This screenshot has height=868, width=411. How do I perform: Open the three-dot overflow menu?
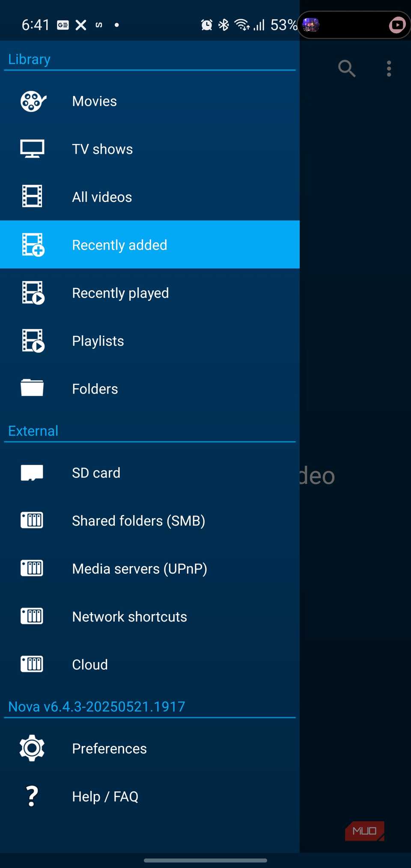click(x=389, y=69)
